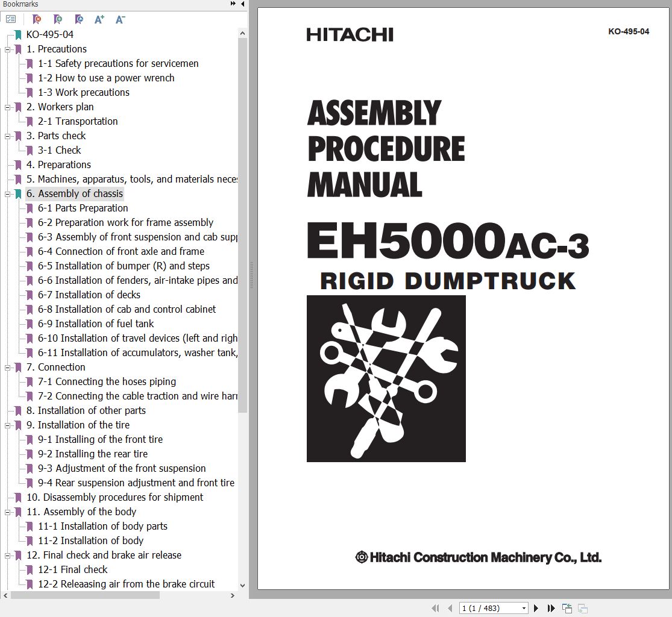Image resolution: width=672 pixels, height=617 pixels.
Task: Open '2-1 Transportation' bookmark
Action: coord(78,121)
